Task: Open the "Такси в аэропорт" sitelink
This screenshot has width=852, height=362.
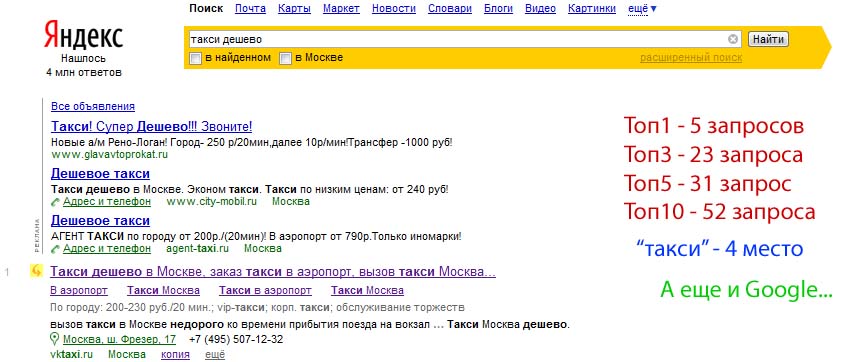Action: [265, 291]
